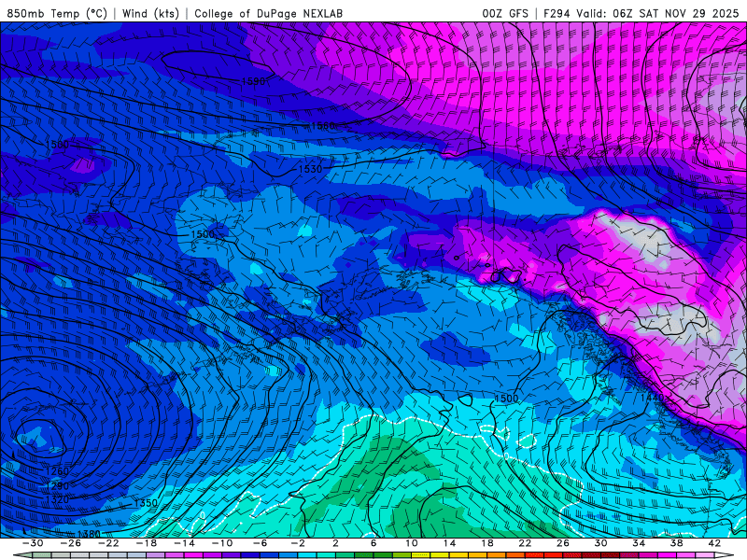Click the -18 value on the color scale
The height and width of the screenshot is (560, 747).
pos(147,543)
